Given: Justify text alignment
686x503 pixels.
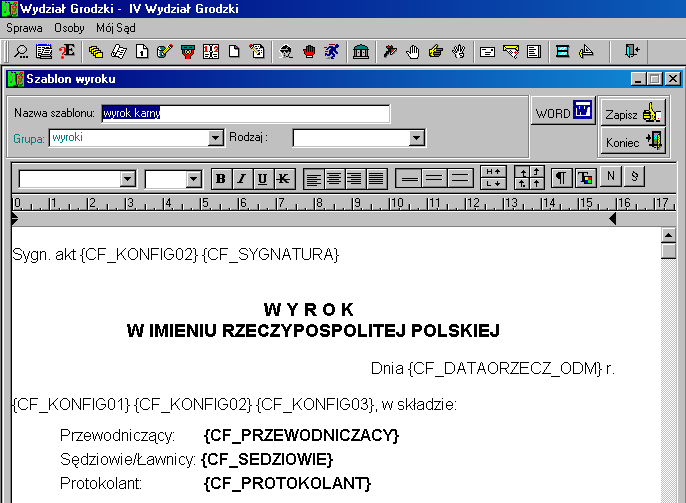Looking at the screenshot, I should pyautogui.click(x=376, y=179).
